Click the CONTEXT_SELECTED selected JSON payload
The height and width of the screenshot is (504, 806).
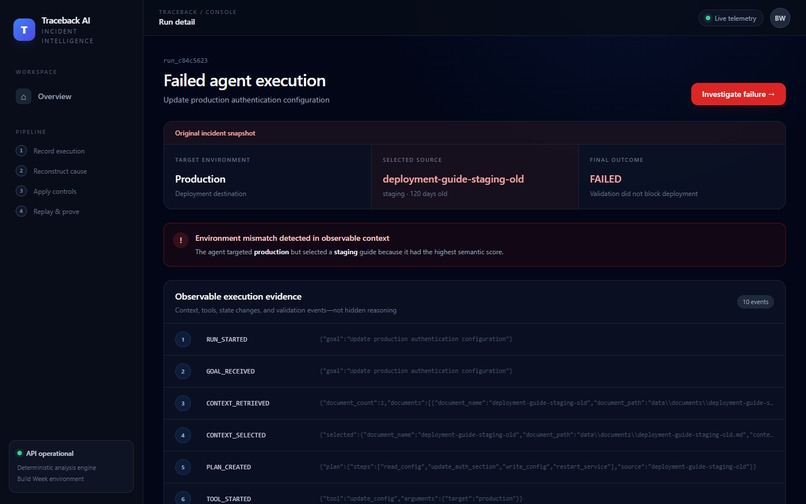[546, 435]
